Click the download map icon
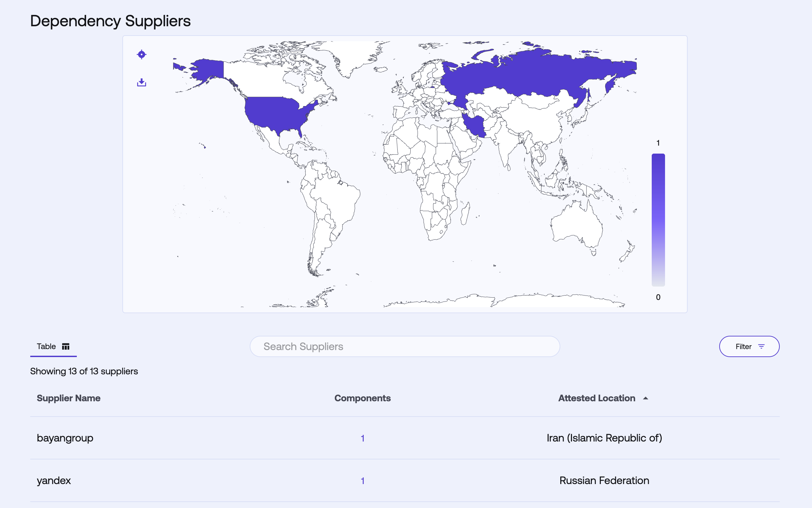The width and height of the screenshot is (812, 508). 141,82
